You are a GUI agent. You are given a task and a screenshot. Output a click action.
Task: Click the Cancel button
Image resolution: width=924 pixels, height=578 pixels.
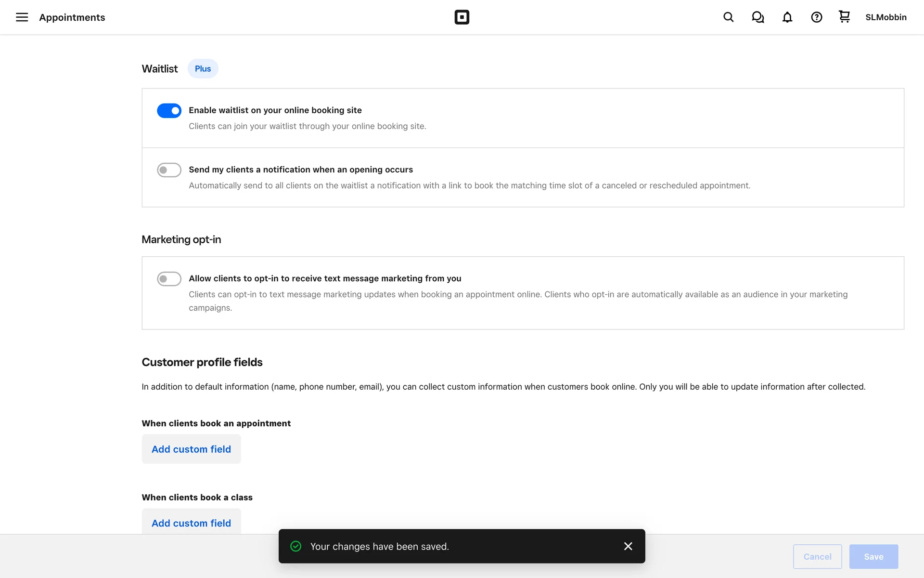coord(817,556)
